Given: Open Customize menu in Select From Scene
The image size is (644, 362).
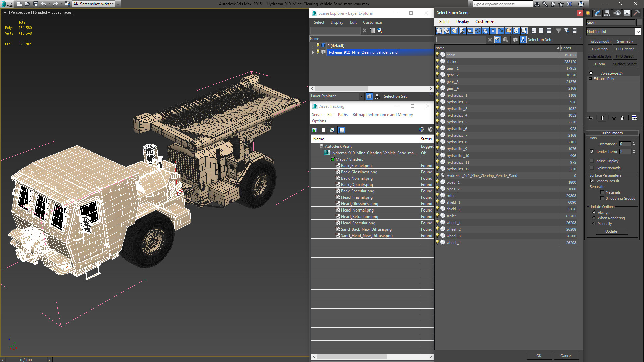Looking at the screenshot, I should (484, 22).
